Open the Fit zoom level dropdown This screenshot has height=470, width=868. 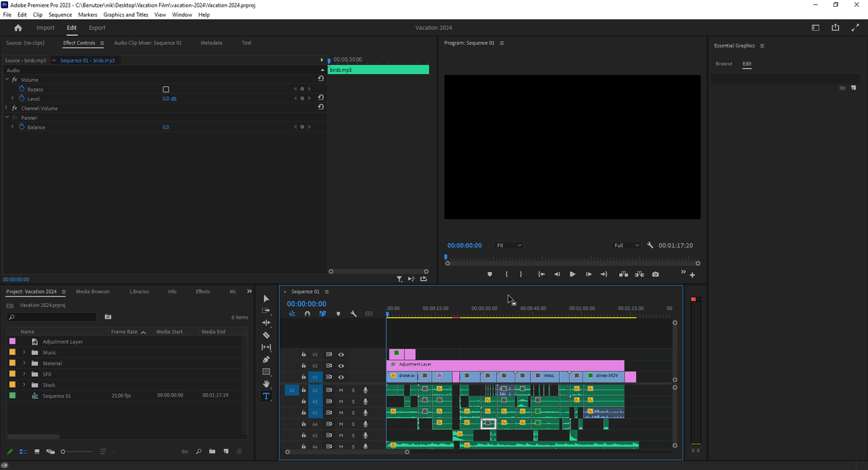509,246
